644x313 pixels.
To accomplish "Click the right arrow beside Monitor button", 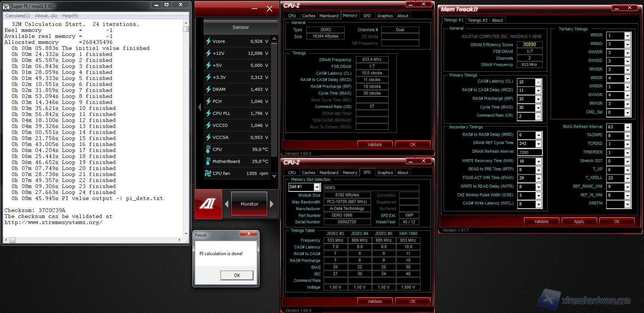I will [x=272, y=204].
